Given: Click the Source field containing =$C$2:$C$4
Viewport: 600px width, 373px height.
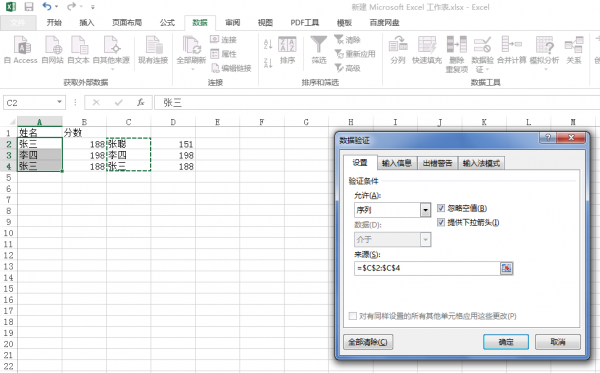Looking at the screenshot, I should [427, 268].
